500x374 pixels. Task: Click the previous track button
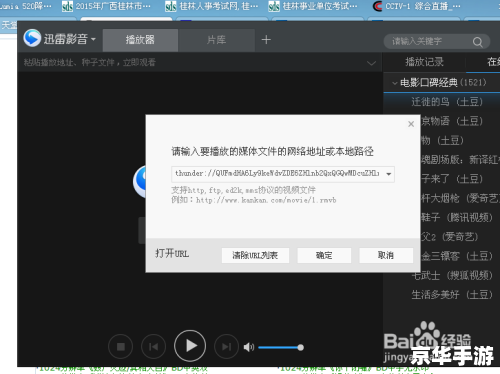click(153, 347)
